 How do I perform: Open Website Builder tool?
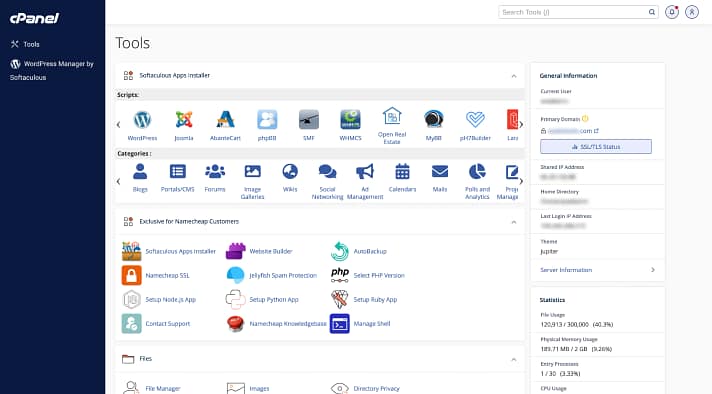coord(271,251)
